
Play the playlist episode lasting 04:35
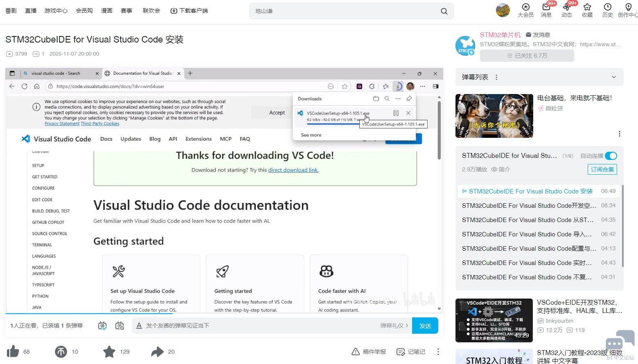click(x=539, y=220)
